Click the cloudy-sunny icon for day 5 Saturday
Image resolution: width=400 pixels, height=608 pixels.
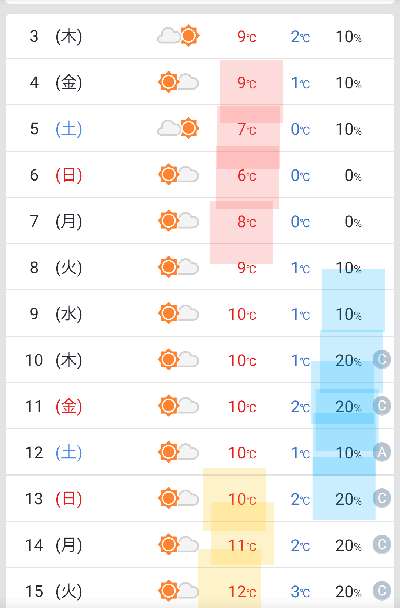tap(178, 128)
